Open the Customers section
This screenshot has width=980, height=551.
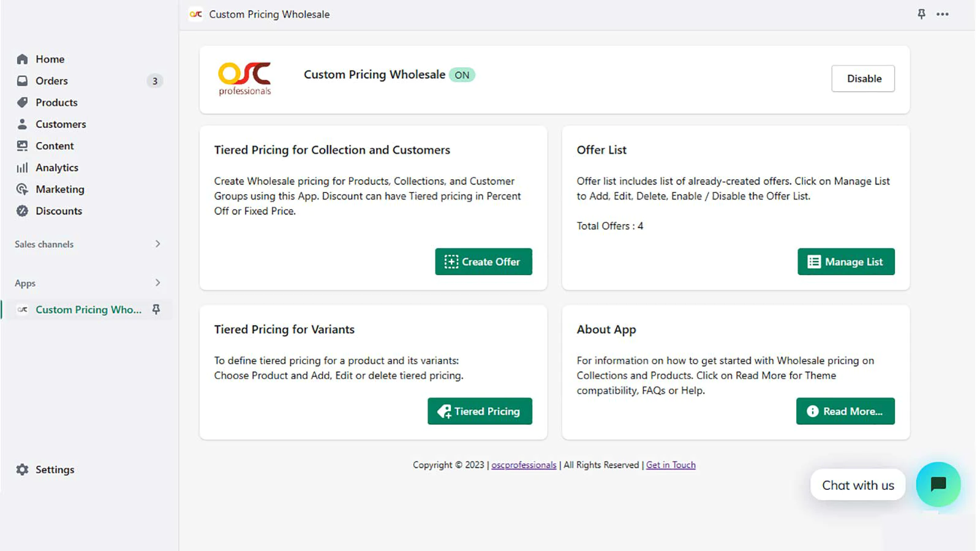60,124
